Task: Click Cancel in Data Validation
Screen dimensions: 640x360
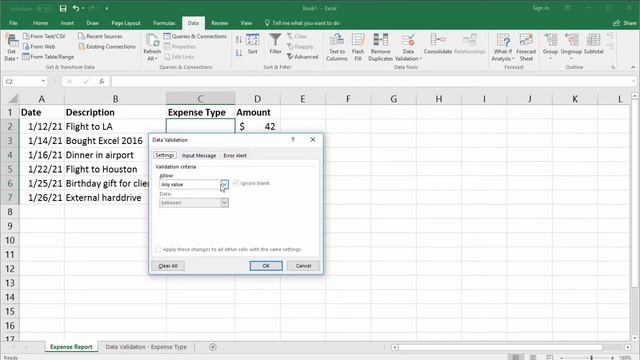Action: 303,266
